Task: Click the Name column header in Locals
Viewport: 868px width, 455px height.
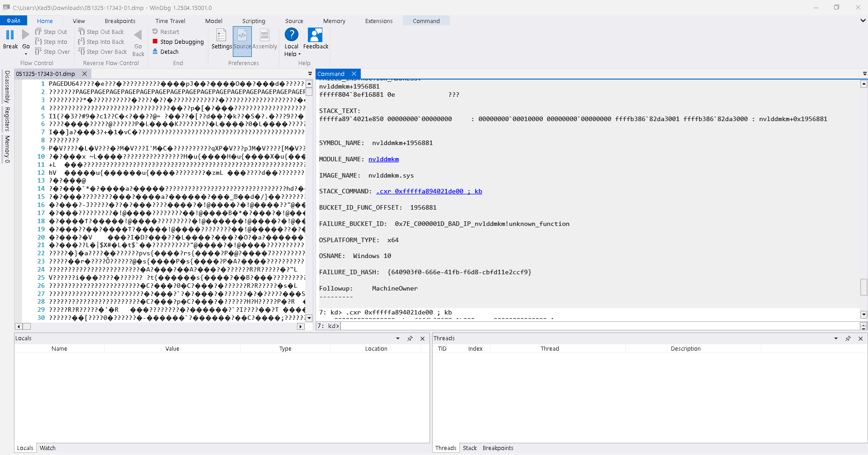Action: 59,348
